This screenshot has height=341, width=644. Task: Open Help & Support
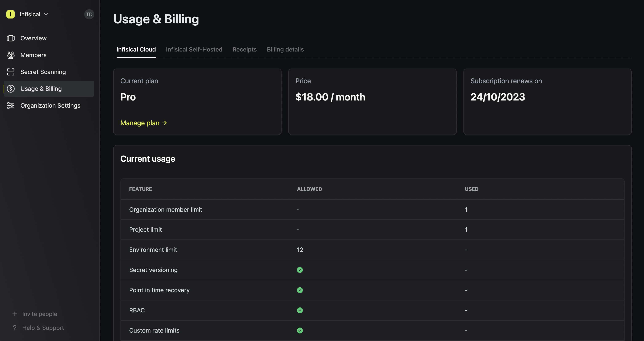43,328
